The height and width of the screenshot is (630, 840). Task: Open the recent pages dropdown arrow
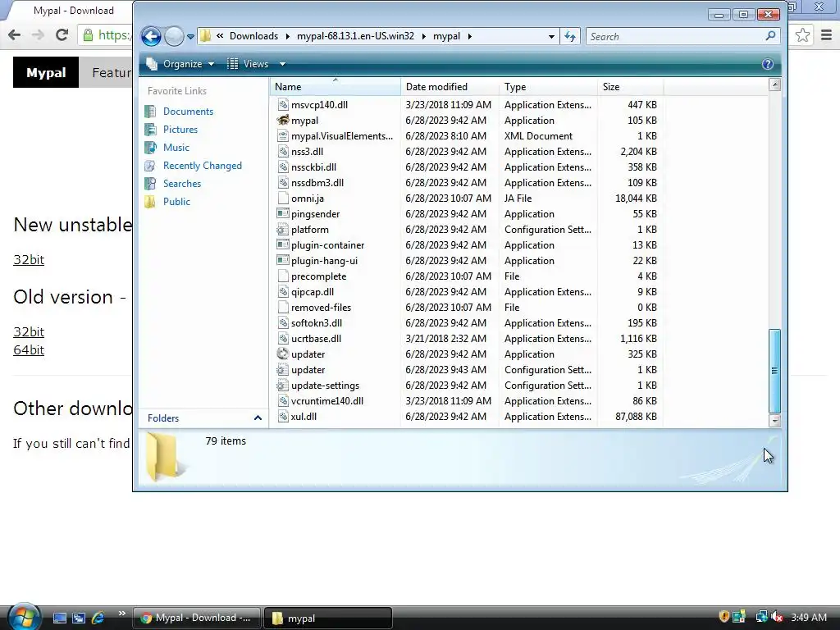pos(190,37)
